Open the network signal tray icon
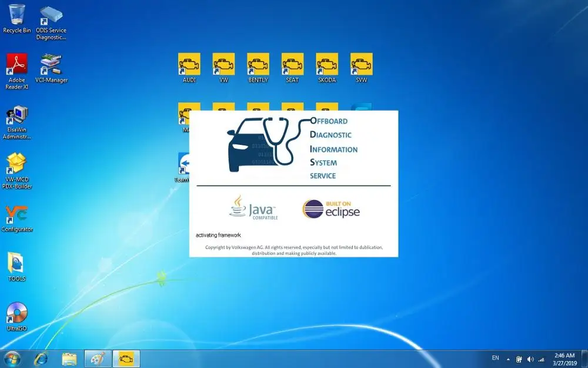 [x=541, y=359]
